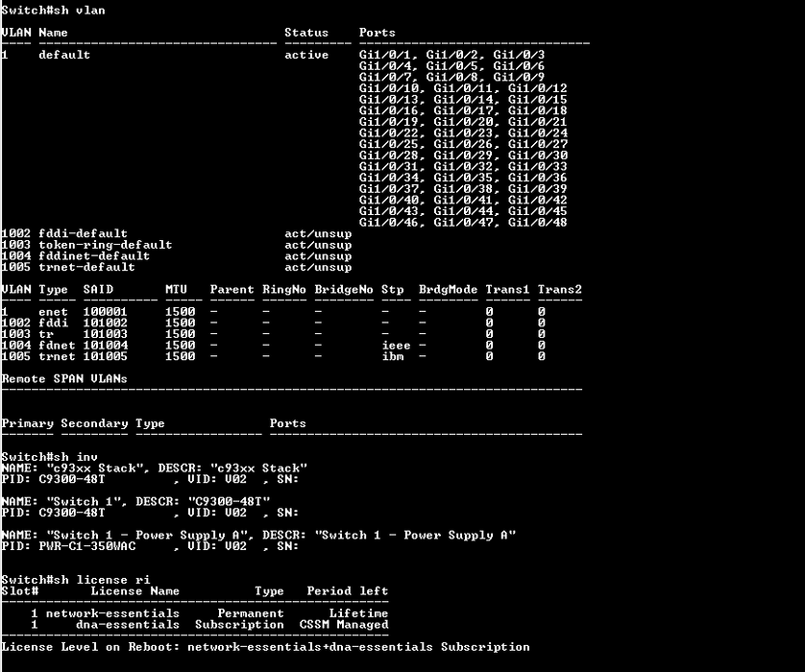
Task: Click the 'ibm' Stp value
Action: pos(392,356)
